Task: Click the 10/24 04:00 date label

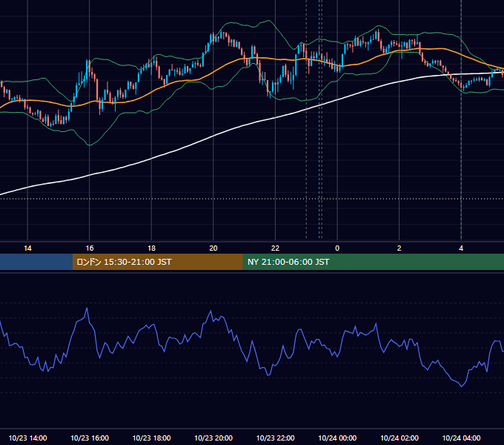Action: (461, 438)
